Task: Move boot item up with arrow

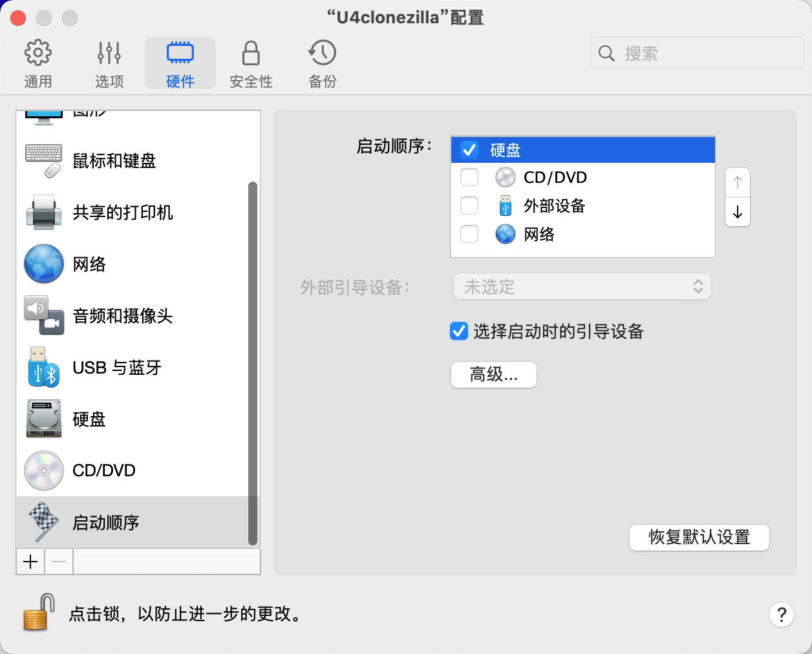Action: (737, 183)
